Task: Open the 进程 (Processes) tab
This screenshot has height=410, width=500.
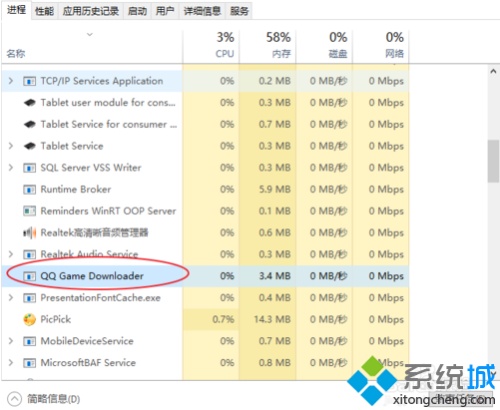Action: click(x=16, y=10)
